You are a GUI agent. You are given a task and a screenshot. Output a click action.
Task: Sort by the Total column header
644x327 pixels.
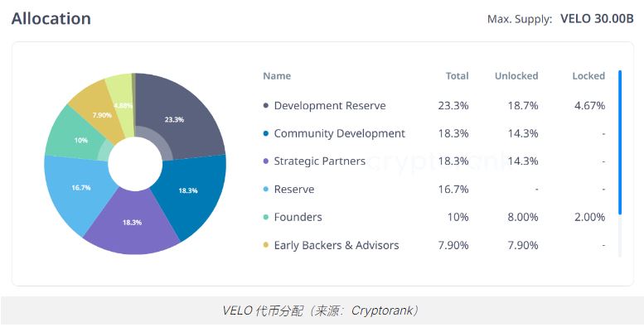[x=458, y=76]
